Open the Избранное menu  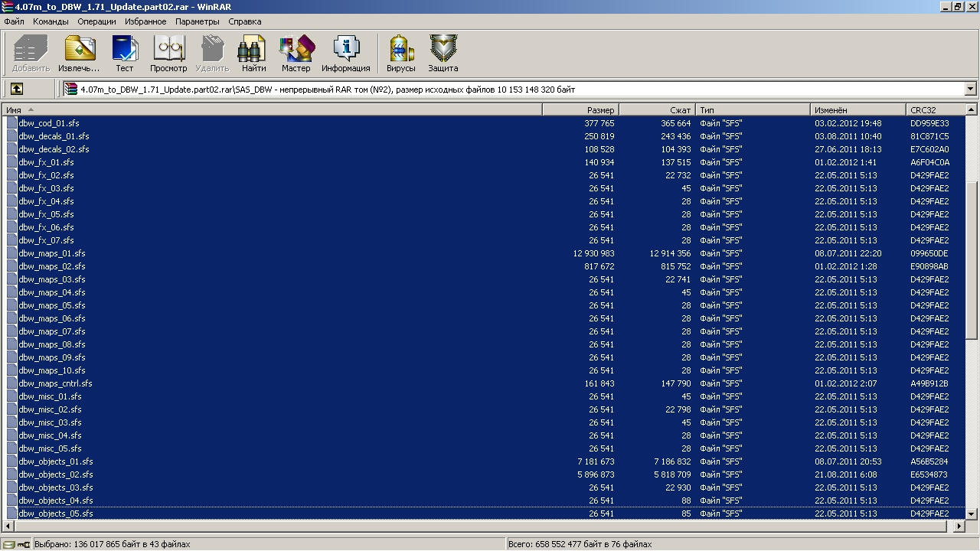pyautogui.click(x=145, y=21)
